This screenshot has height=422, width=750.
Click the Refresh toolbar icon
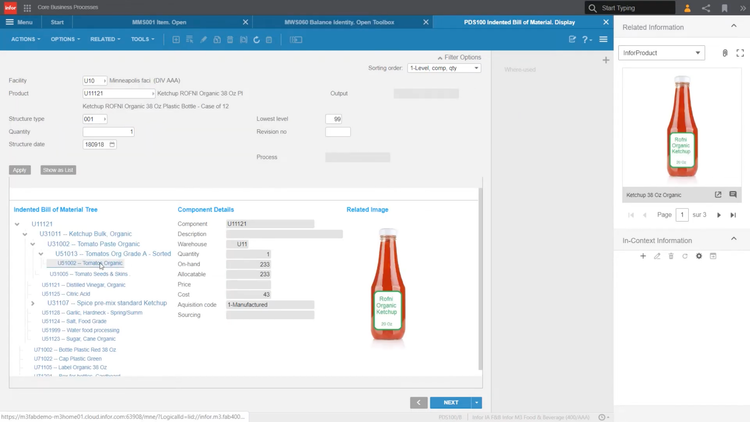(x=256, y=40)
